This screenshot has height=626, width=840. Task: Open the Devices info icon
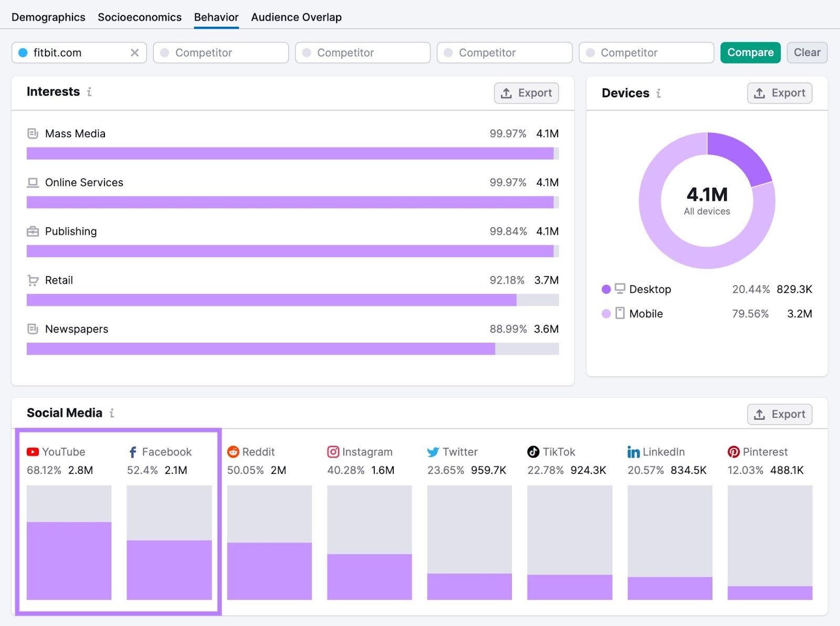[x=658, y=93]
